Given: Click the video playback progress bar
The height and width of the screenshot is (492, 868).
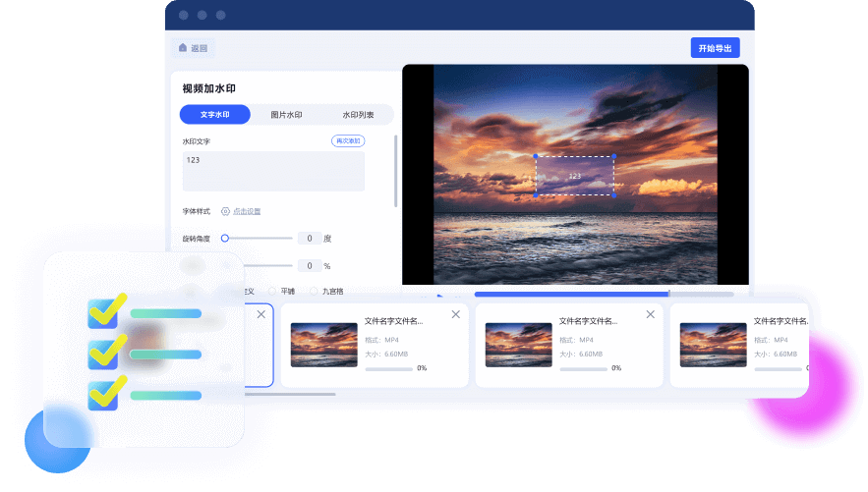Looking at the screenshot, I should click(x=604, y=294).
